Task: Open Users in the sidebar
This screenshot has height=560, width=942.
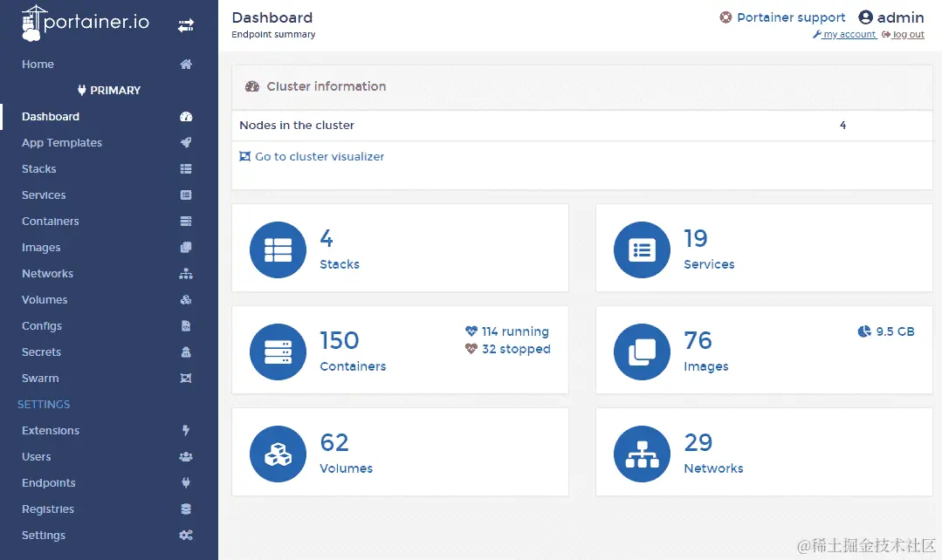Action: click(37, 457)
